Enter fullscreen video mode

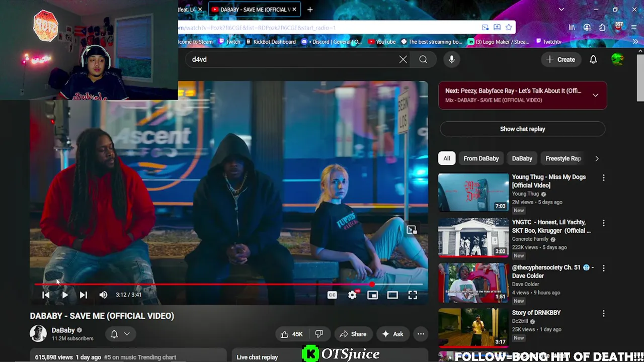pos(413,295)
